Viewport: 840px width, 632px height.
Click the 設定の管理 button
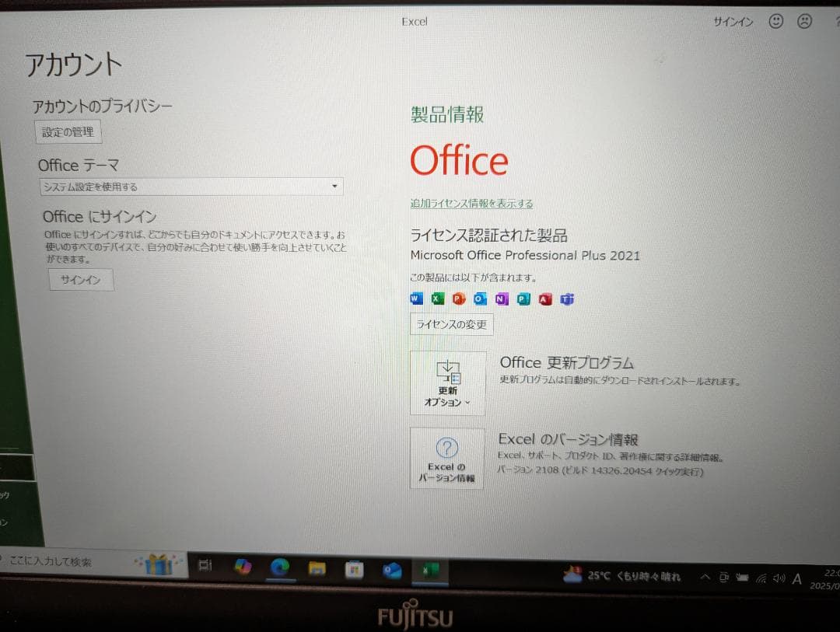(x=68, y=131)
